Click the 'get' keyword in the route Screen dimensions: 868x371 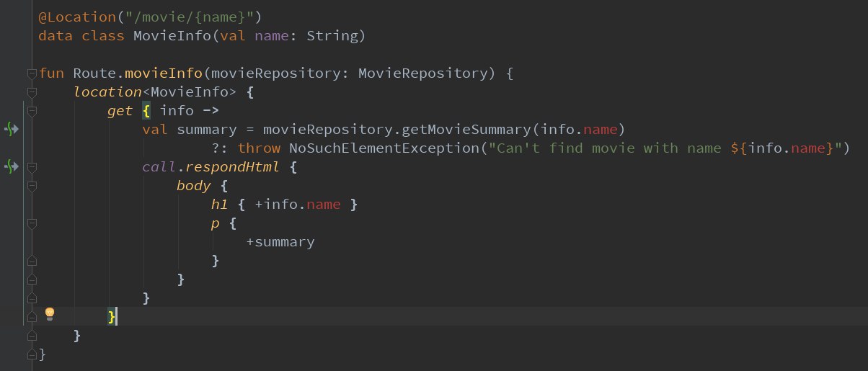pyautogui.click(x=120, y=111)
